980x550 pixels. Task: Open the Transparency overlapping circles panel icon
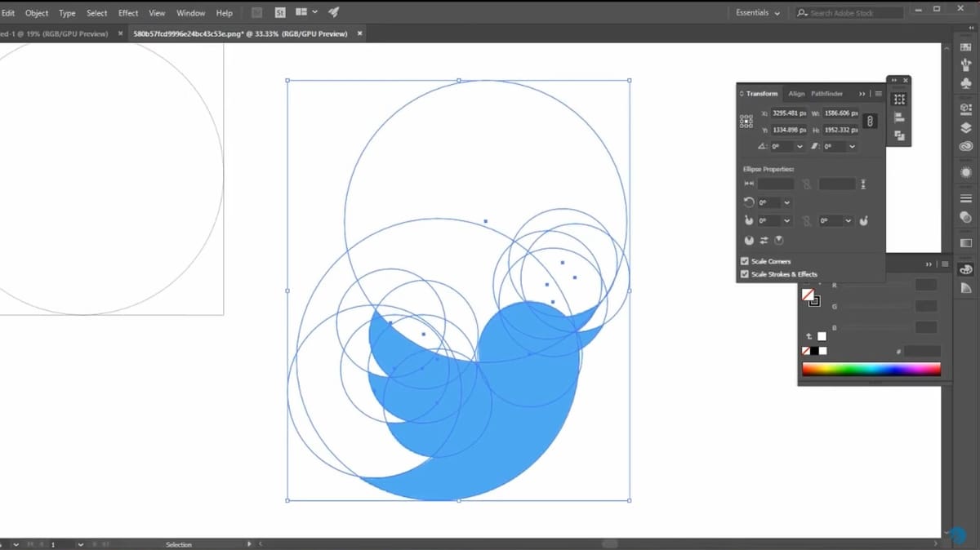(x=966, y=217)
